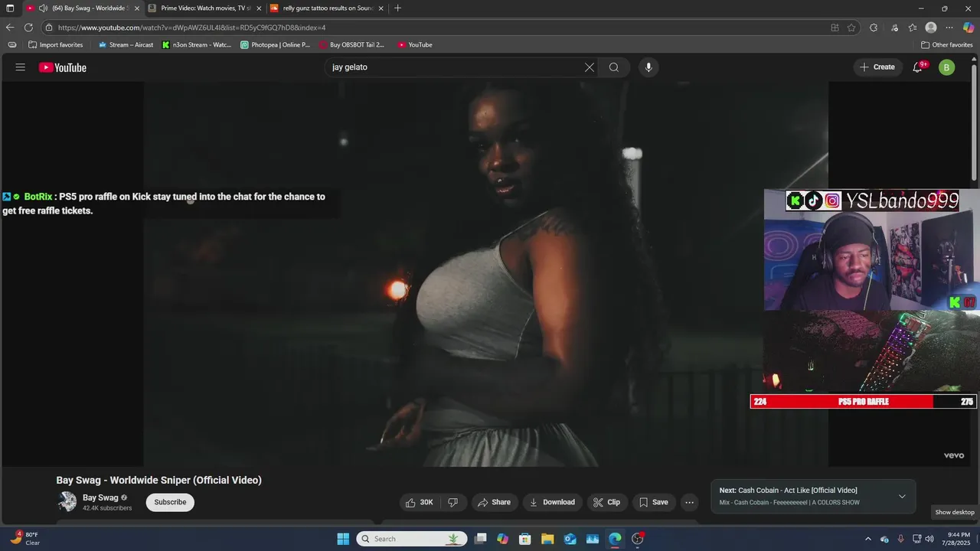Click the browser address bar URL
The image size is (980, 551).
tap(191, 28)
